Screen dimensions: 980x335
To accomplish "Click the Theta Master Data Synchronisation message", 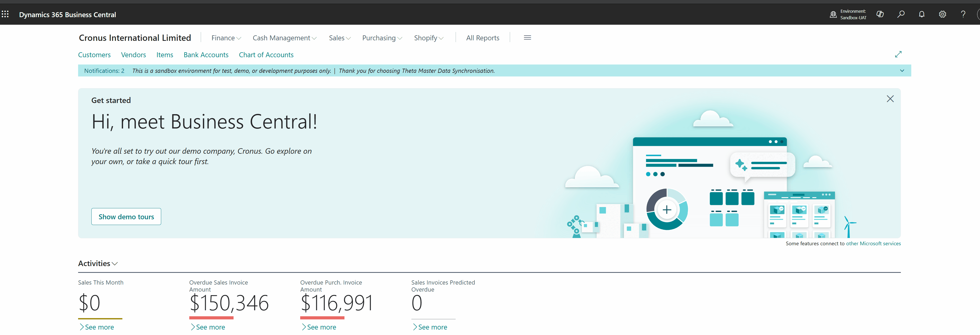I will 417,71.
